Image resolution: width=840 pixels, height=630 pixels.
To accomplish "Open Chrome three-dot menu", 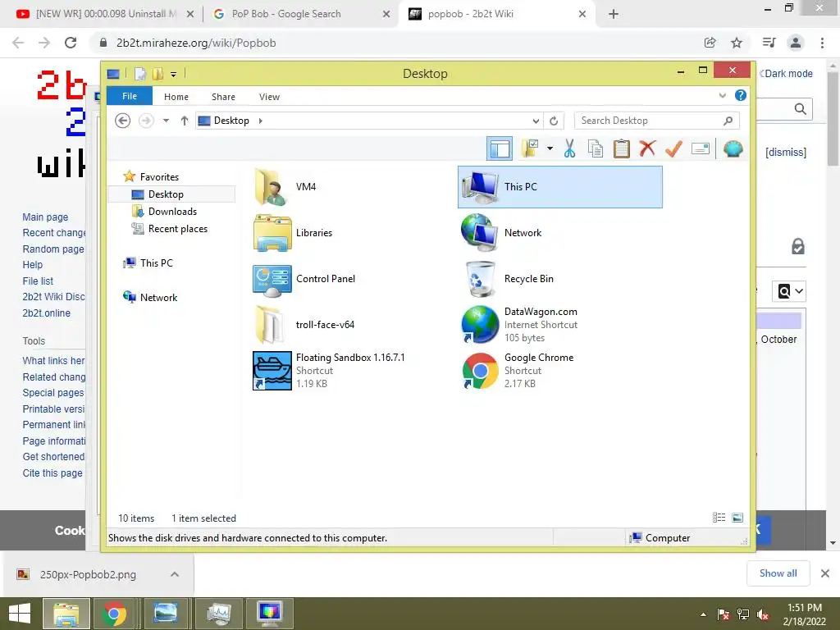I will 822,43.
